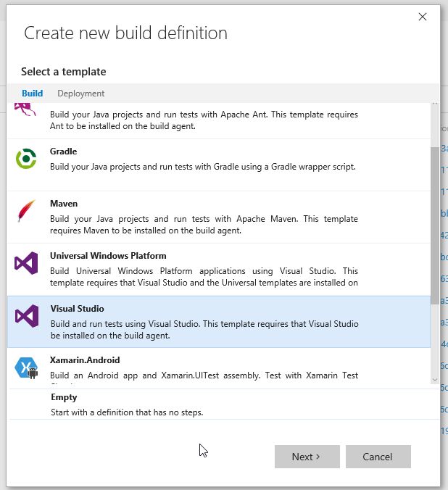Viewport: 448px width, 490px height.
Task: Click the Maven feather icon
Action: (26, 211)
